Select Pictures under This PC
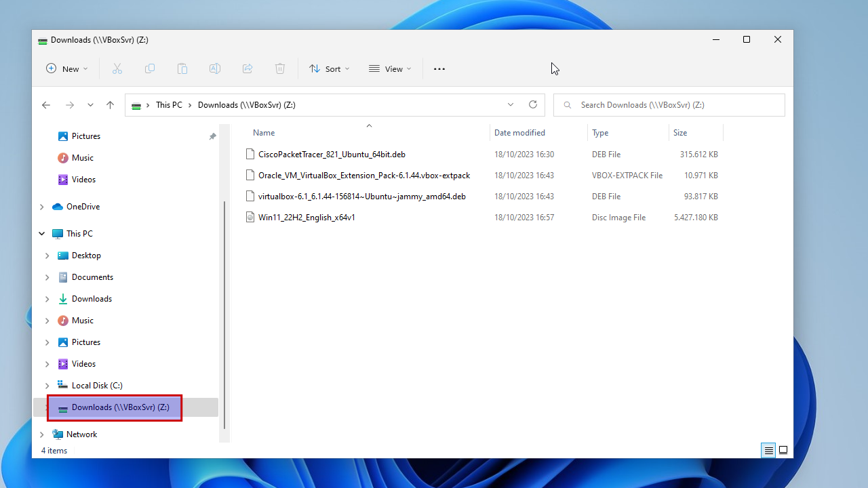The image size is (868, 488). (86, 342)
